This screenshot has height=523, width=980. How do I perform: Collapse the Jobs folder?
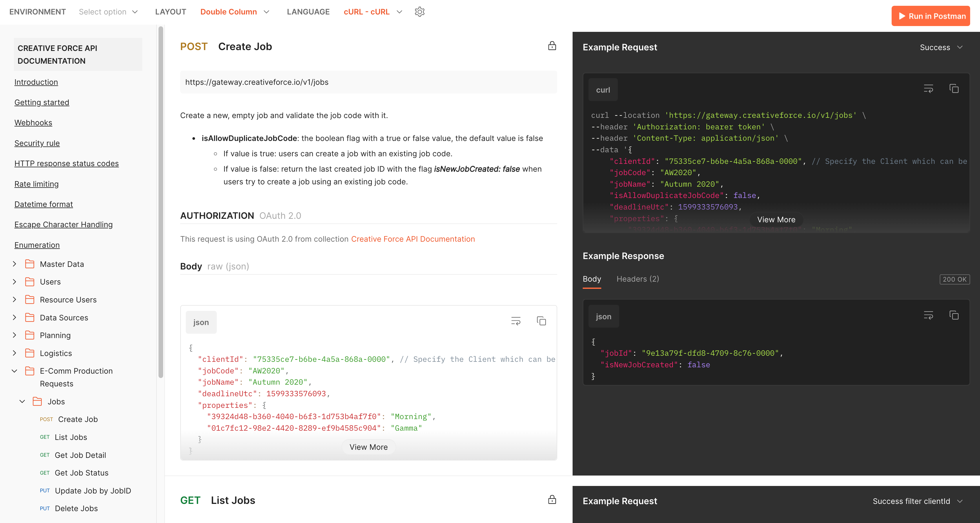coord(22,401)
